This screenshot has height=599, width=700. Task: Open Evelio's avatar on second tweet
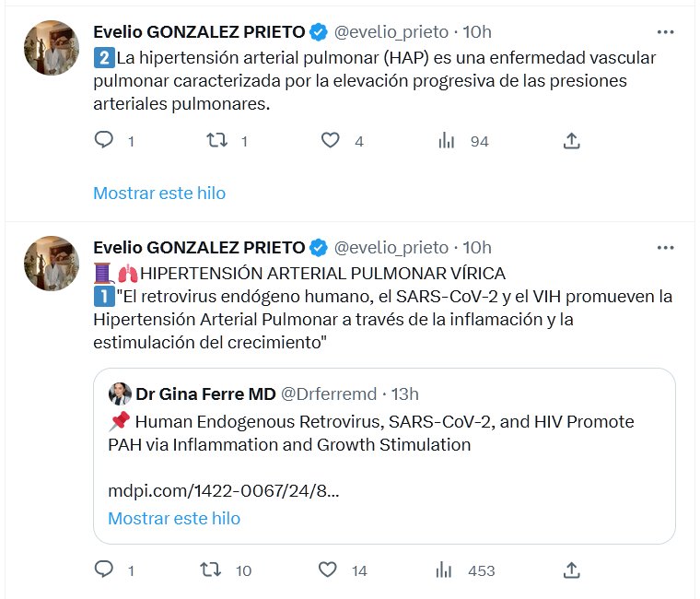click(51, 263)
